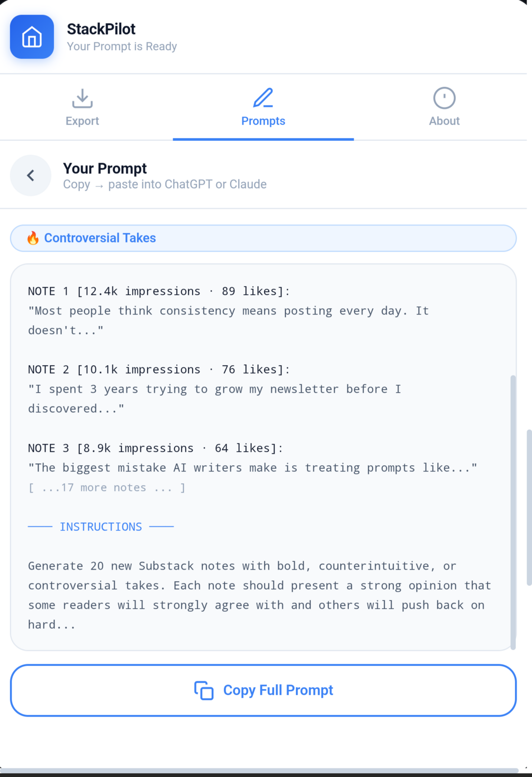Screen dimensions: 532x777
Task: Click the Copy Full Prompt button text
Action: pos(278,690)
